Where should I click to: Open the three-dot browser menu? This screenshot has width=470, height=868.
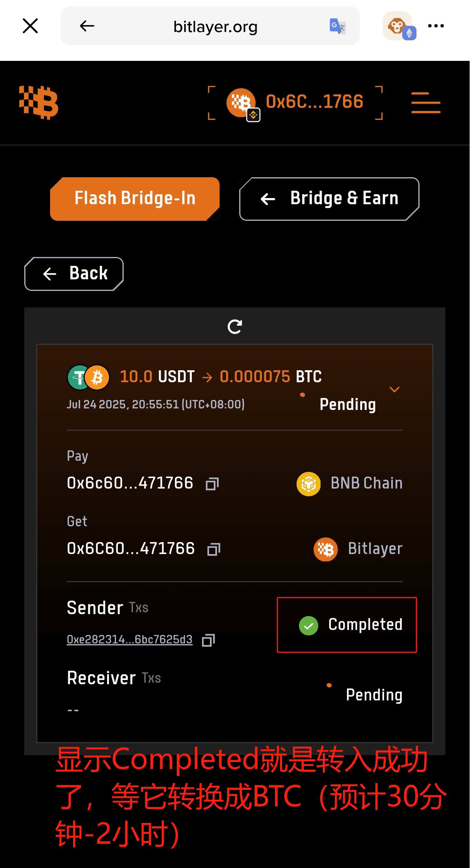pos(436,26)
